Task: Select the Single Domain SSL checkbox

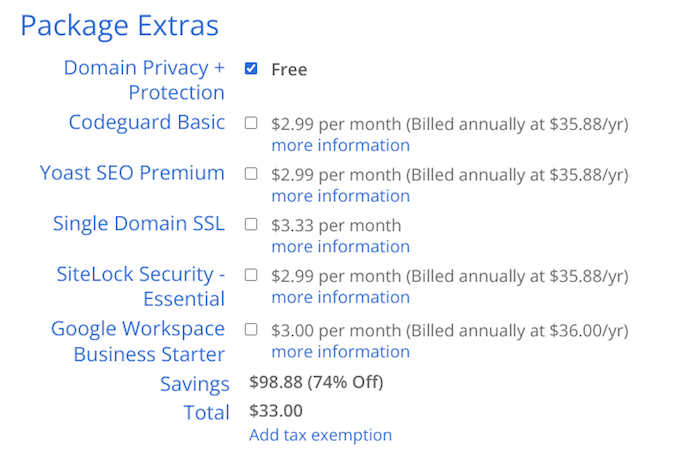Action: [x=251, y=224]
